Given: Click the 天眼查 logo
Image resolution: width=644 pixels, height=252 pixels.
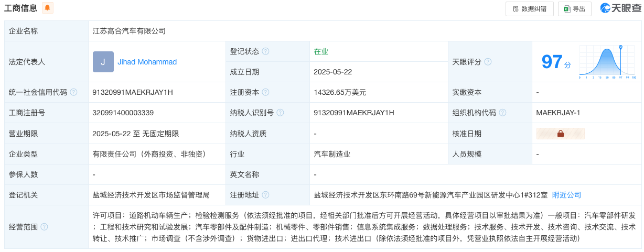Looking at the screenshot, I should click(x=621, y=8).
